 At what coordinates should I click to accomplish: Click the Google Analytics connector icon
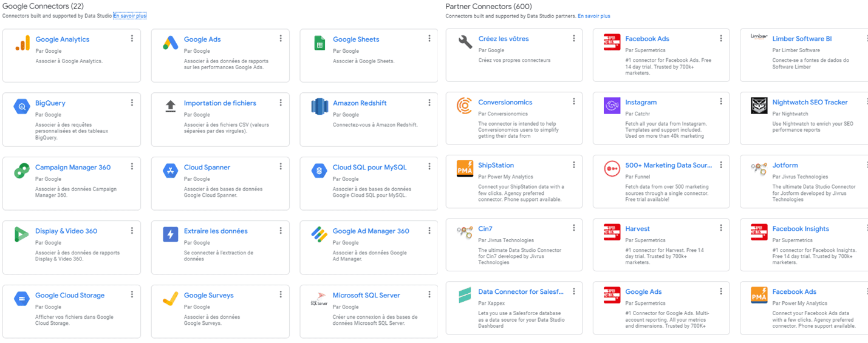[x=22, y=43]
